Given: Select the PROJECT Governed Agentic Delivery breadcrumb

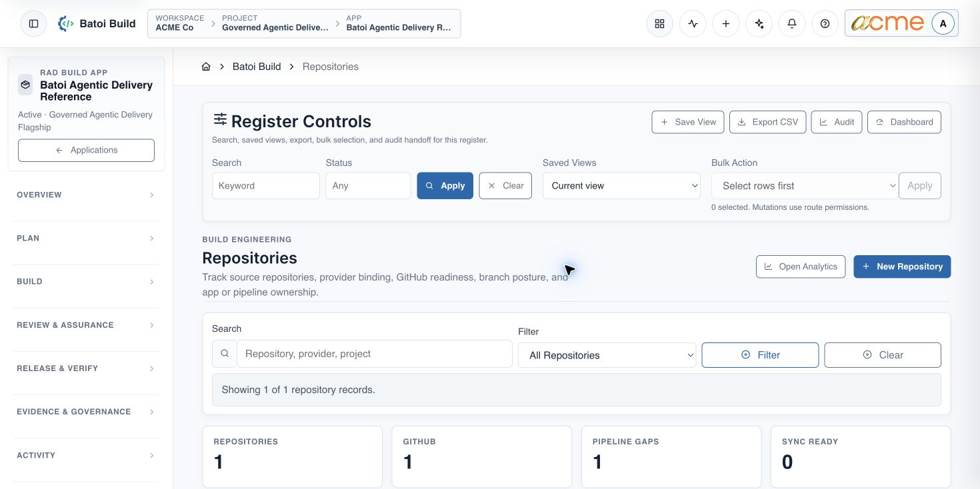Looking at the screenshot, I should [275, 23].
